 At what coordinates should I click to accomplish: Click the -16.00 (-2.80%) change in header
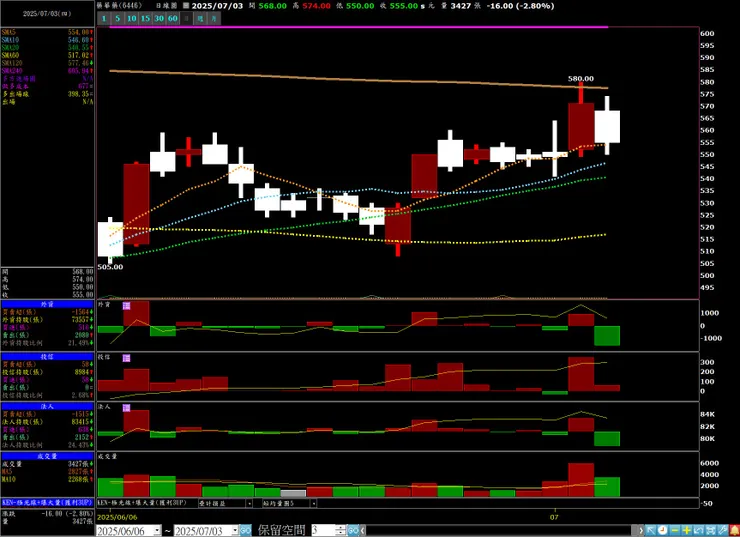[520, 6]
